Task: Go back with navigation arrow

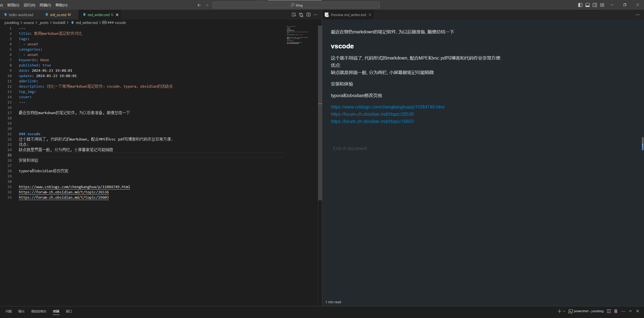Action: coord(199,5)
